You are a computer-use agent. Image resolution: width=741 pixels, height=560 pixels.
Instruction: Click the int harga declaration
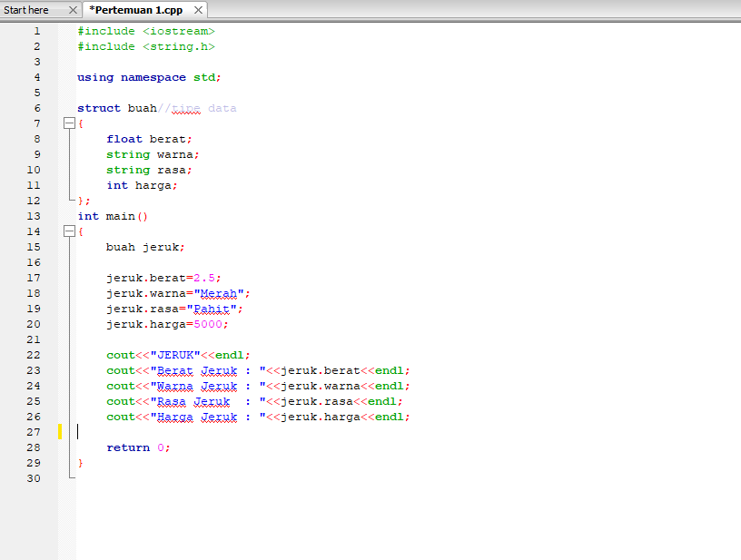[x=145, y=184]
